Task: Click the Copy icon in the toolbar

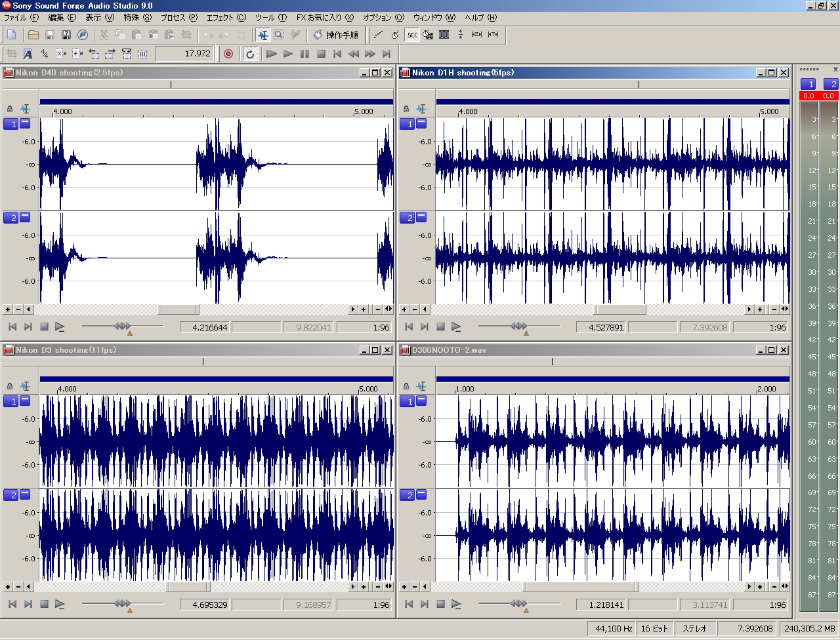Action: click(120, 35)
